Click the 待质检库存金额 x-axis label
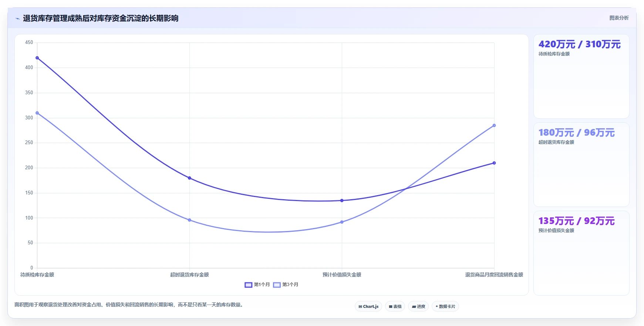 [37, 275]
